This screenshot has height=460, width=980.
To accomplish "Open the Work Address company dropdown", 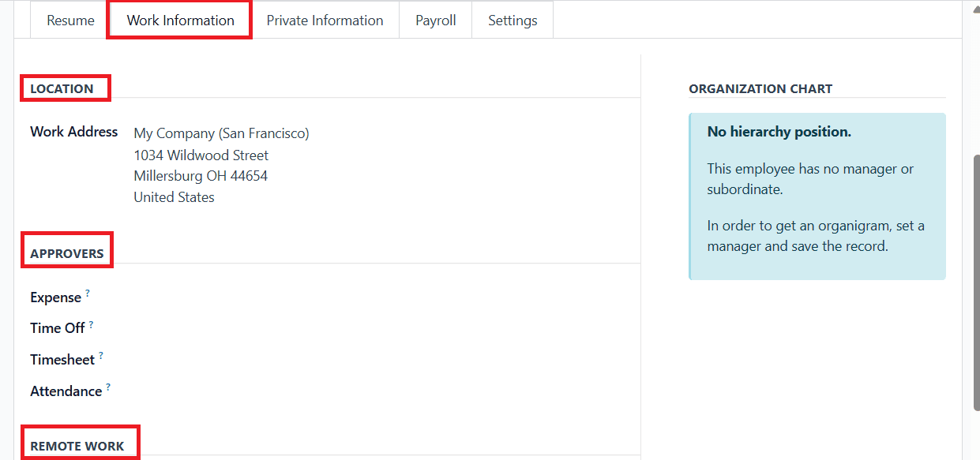I will point(221,133).
